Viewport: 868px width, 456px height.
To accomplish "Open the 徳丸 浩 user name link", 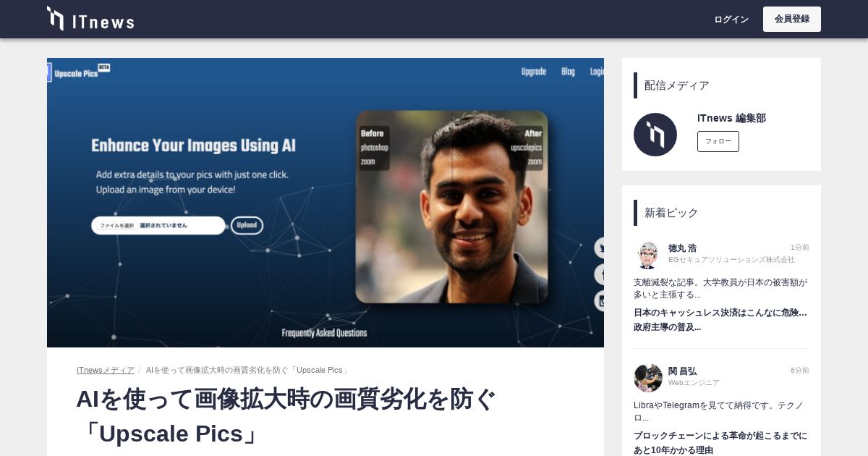I will tap(682, 248).
